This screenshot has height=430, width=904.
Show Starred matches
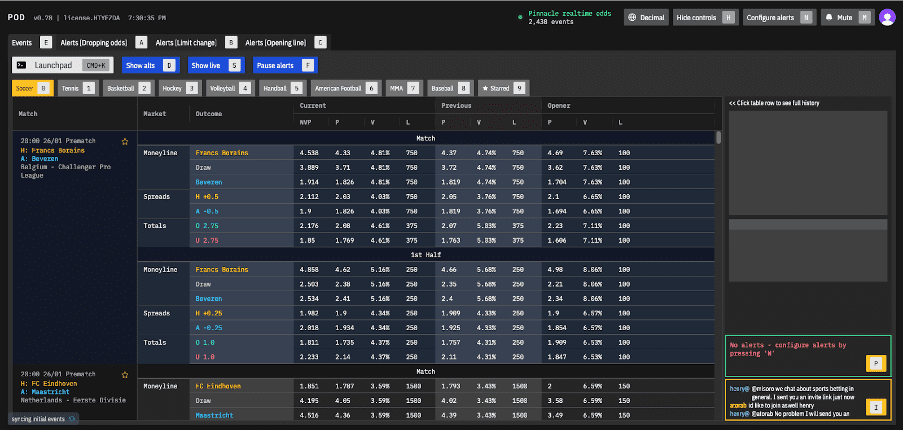point(503,88)
